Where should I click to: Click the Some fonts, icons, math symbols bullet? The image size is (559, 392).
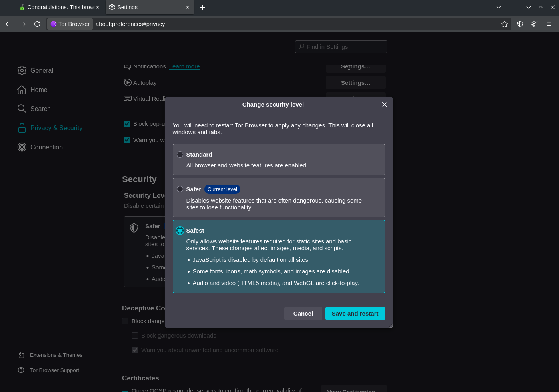272,271
